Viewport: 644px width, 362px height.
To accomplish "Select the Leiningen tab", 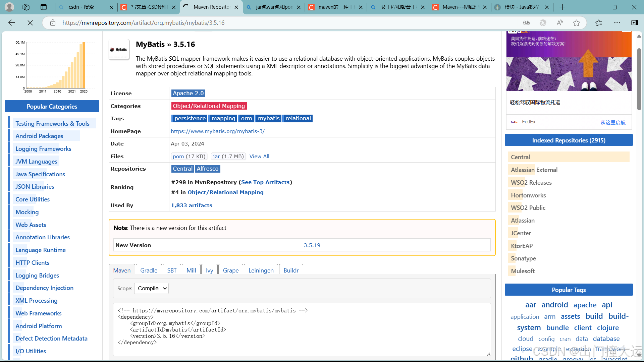I will [x=261, y=270].
